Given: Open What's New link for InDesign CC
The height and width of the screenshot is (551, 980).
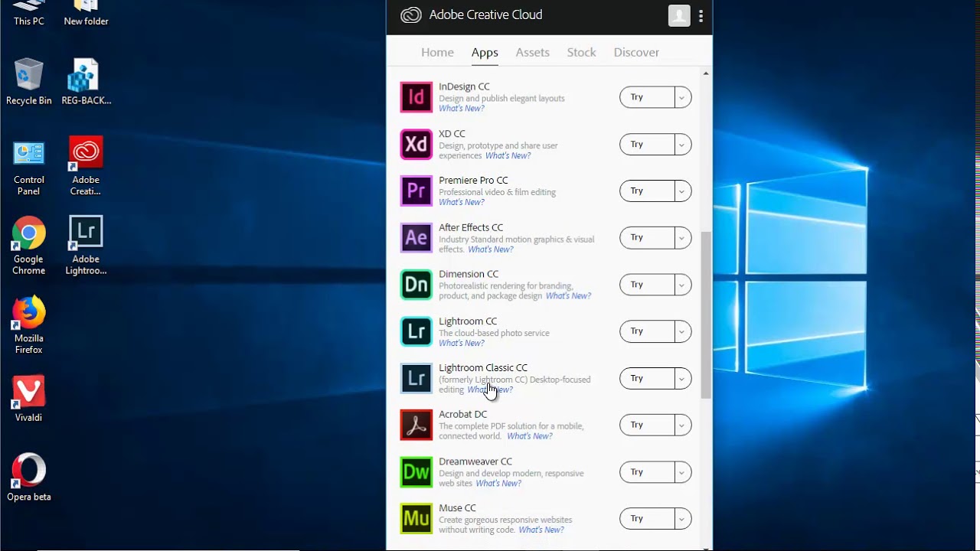Looking at the screenshot, I should tap(461, 109).
